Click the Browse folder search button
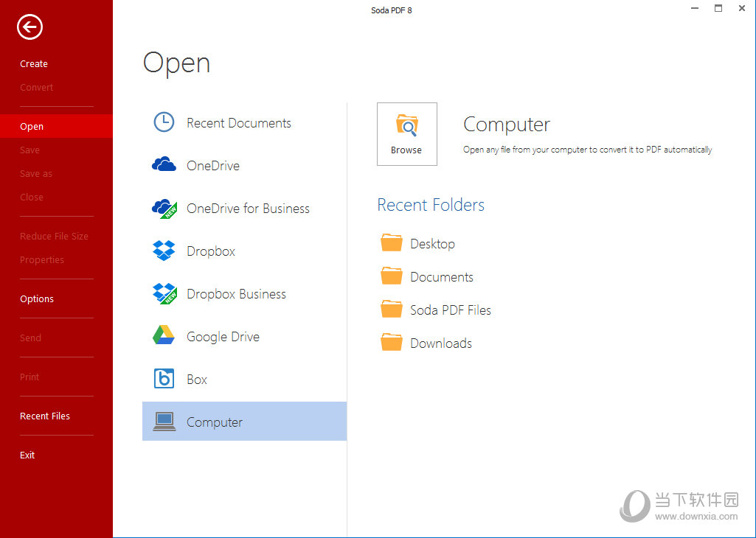Image resolution: width=756 pixels, height=538 pixels. [x=407, y=134]
